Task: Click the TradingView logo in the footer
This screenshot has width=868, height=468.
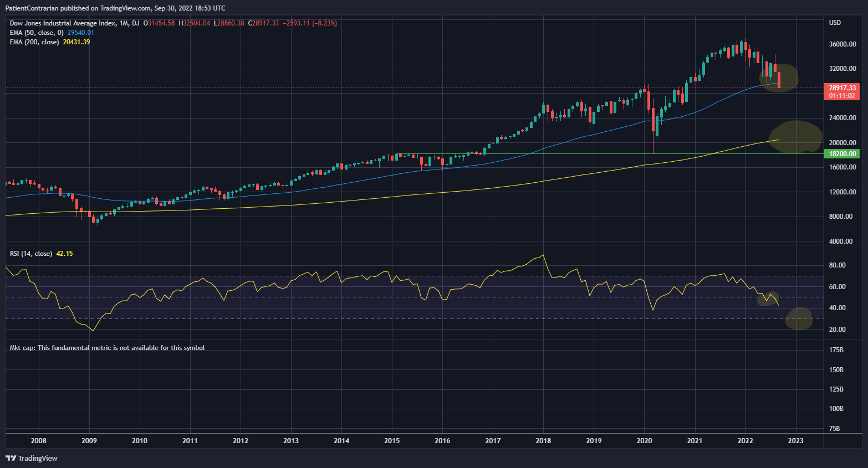Action: 32,458
